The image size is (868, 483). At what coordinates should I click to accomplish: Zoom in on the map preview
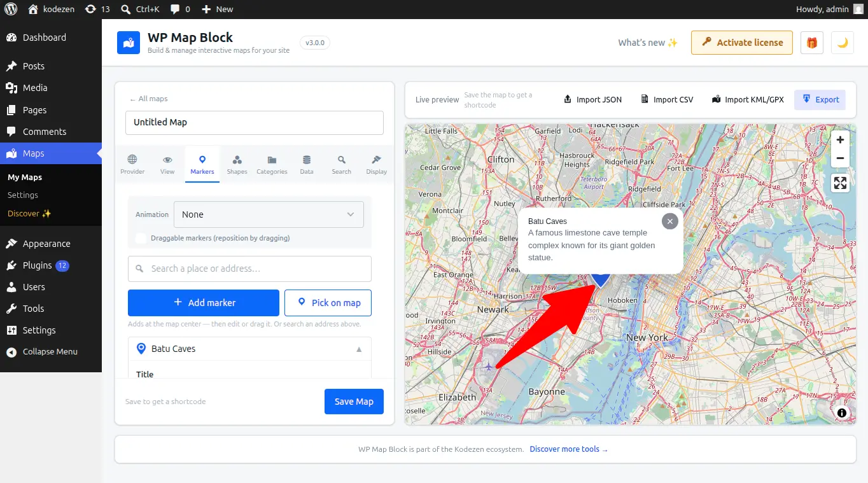[841, 140]
